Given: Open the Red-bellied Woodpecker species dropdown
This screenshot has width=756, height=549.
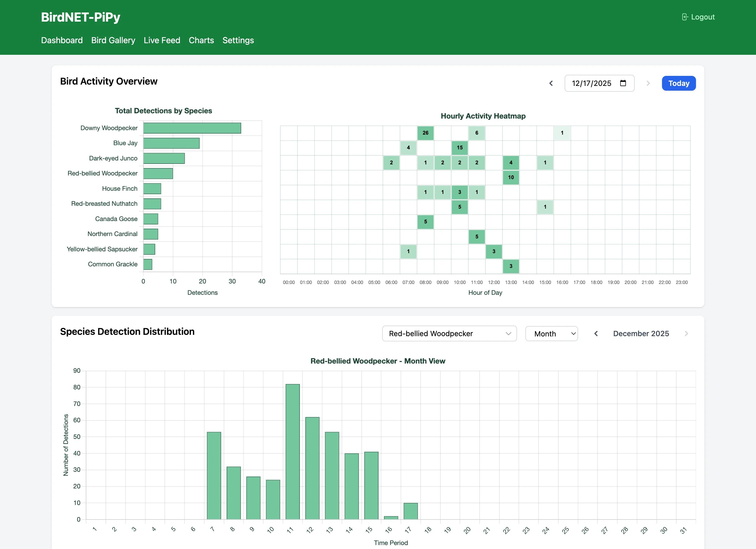Looking at the screenshot, I should (449, 334).
